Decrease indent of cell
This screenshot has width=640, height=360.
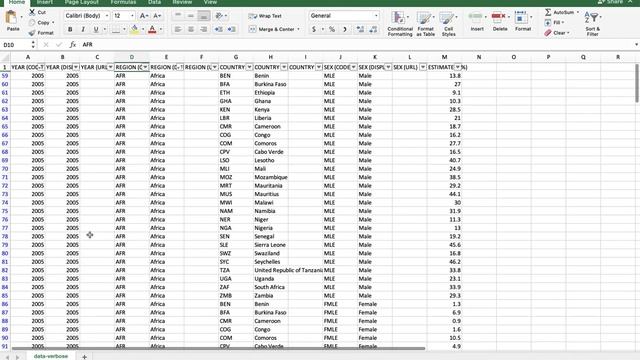pos(218,29)
